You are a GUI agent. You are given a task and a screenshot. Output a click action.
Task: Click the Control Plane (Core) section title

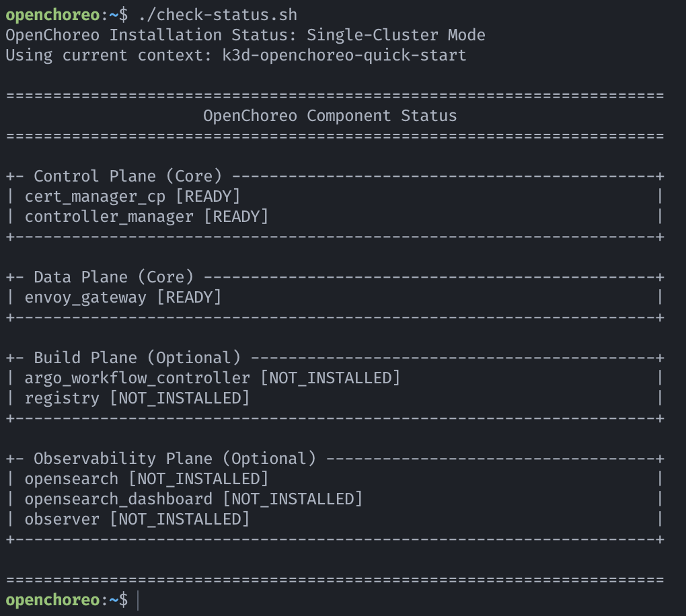click(x=128, y=176)
